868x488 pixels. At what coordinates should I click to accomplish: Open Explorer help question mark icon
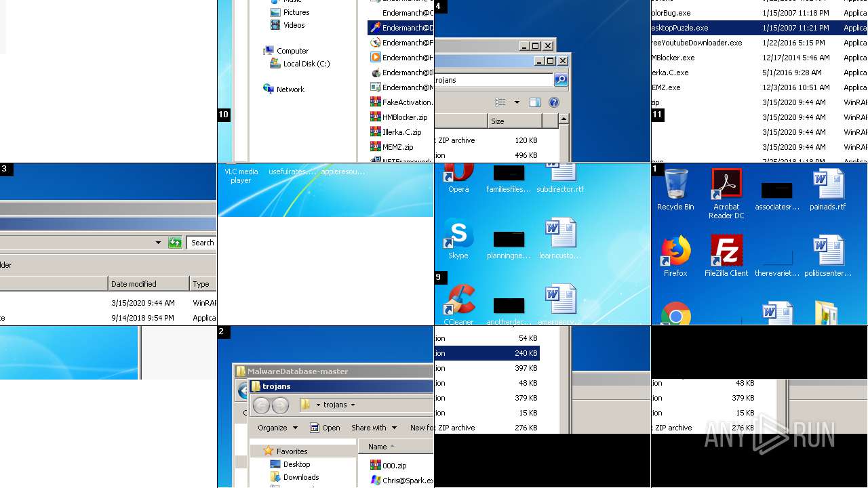pyautogui.click(x=553, y=102)
